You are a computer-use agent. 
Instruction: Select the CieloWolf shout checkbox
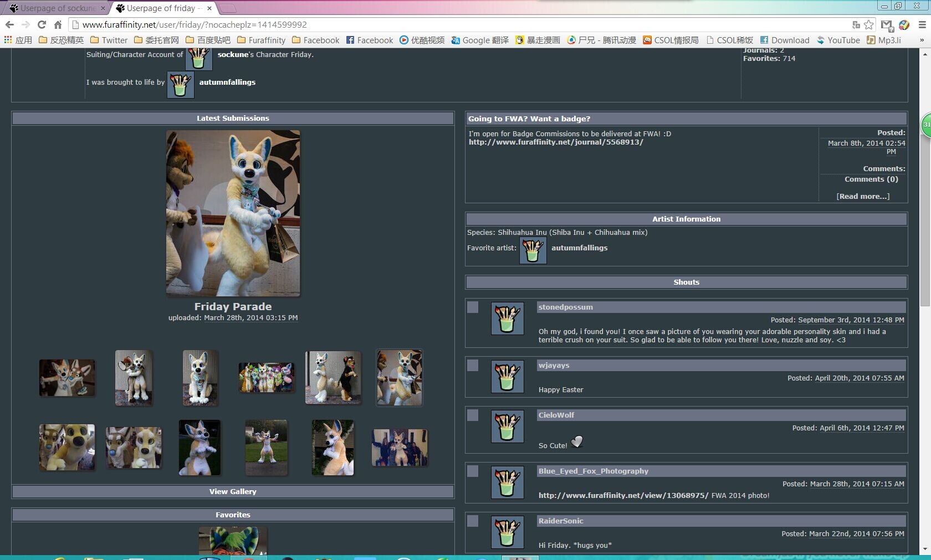point(473,415)
